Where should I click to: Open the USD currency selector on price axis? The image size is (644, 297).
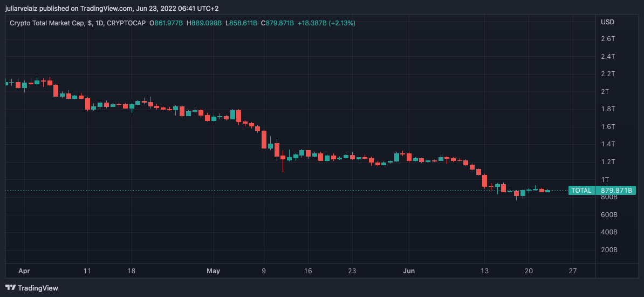point(608,22)
